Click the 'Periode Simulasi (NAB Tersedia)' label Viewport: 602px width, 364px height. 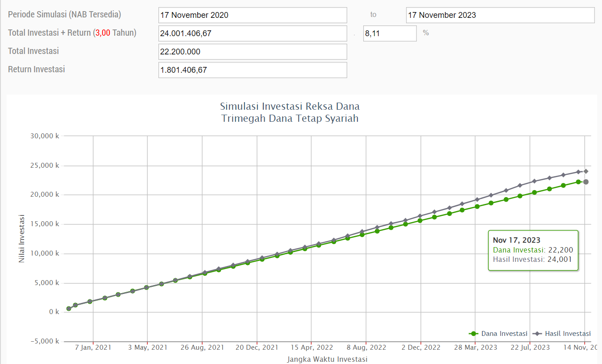(65, 14)
